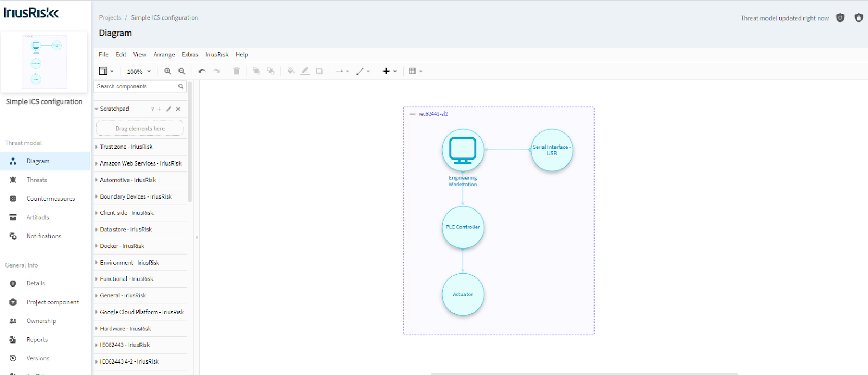
Task: Expand Automotive - IriusRisk category
Action: tap(141, 180)
